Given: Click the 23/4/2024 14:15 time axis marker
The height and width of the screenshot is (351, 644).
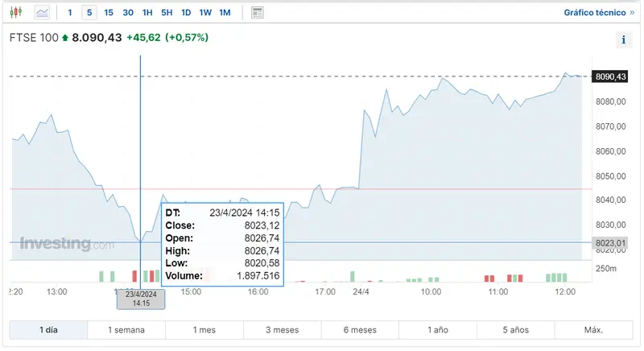Looking at the screenshot, I should 141,299.
